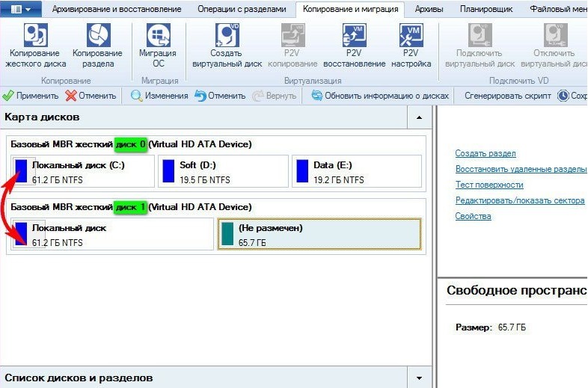Open the Файловый менеджер tab
588x388 pixels.
click(558, 9)
